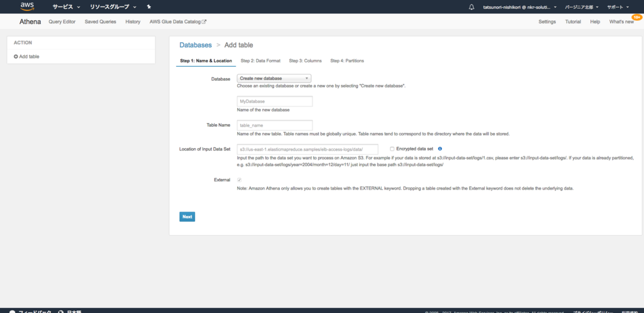Click the External checkbox

coord(240,179)
